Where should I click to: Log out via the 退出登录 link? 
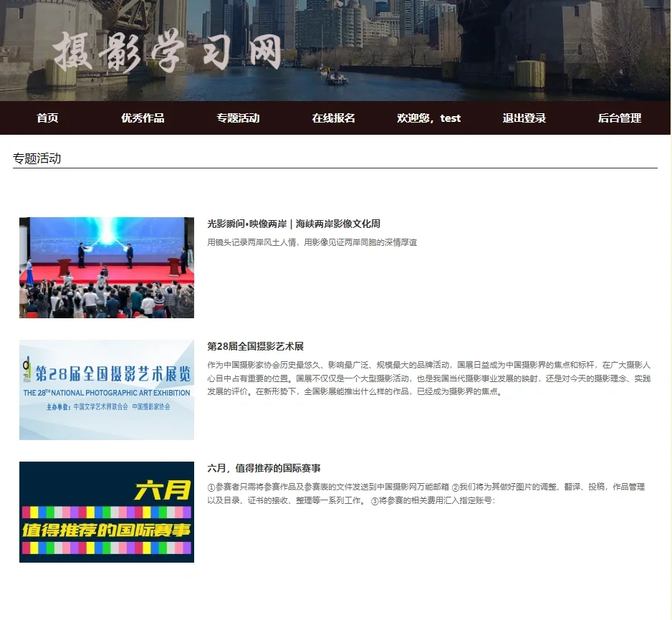click(x=524, y=118)
